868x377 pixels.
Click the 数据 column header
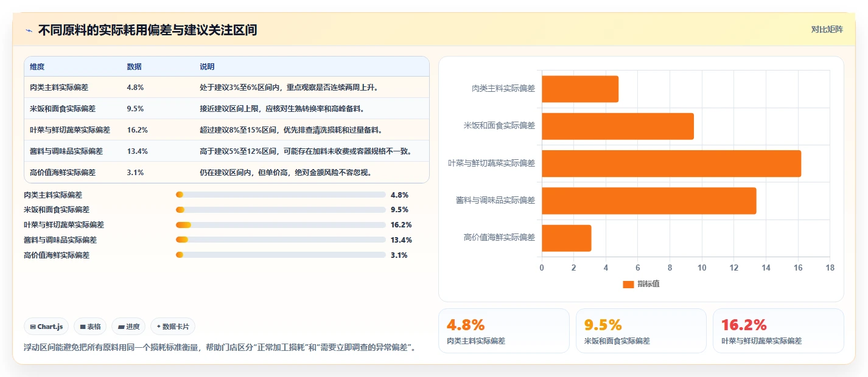click(134, 67)
